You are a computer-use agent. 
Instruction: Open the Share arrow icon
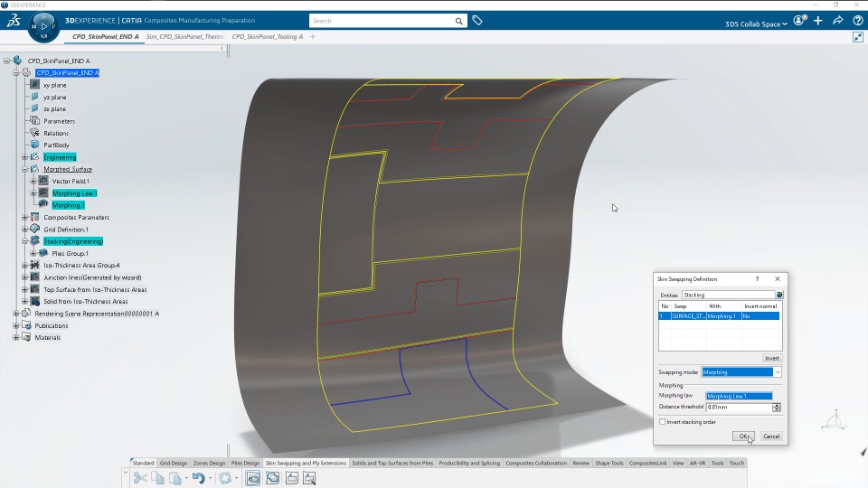tap(838, 21)
